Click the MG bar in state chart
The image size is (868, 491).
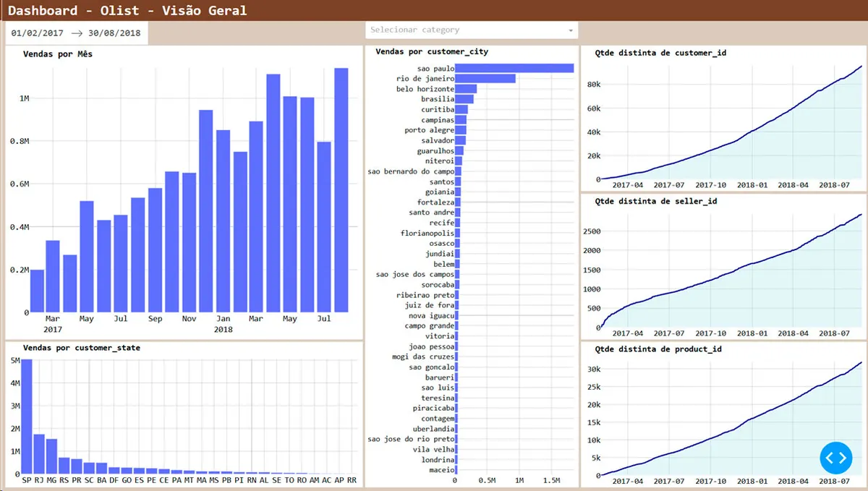(x=51, y=456)
